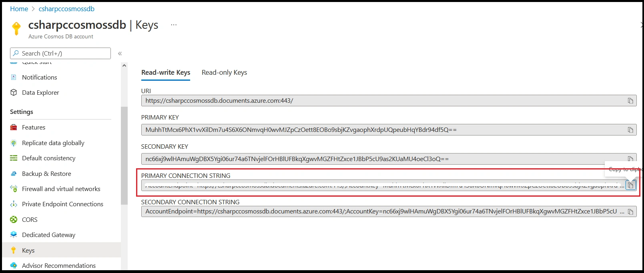Image resolution: width=644 pixels, height=273 pixels.
Task: Copy the PRIMARY CONNECTION STRING to clipboard
Action: (x=630, y=185)
